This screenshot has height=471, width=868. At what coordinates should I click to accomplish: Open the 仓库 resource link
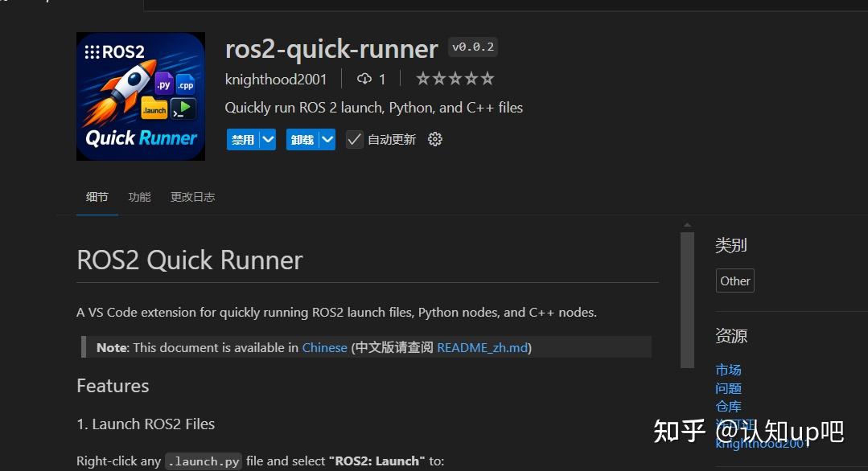[x=728, y=407]
